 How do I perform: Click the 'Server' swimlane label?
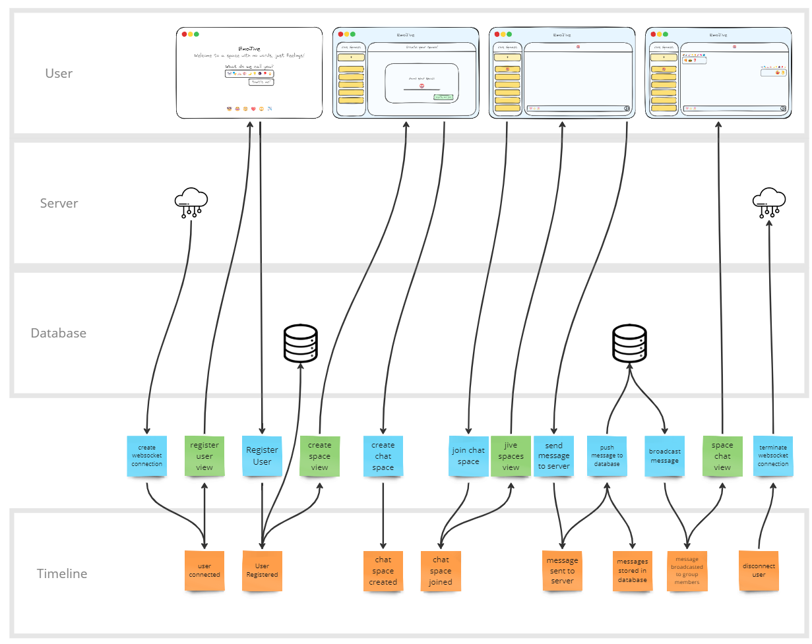coord(59,203)
